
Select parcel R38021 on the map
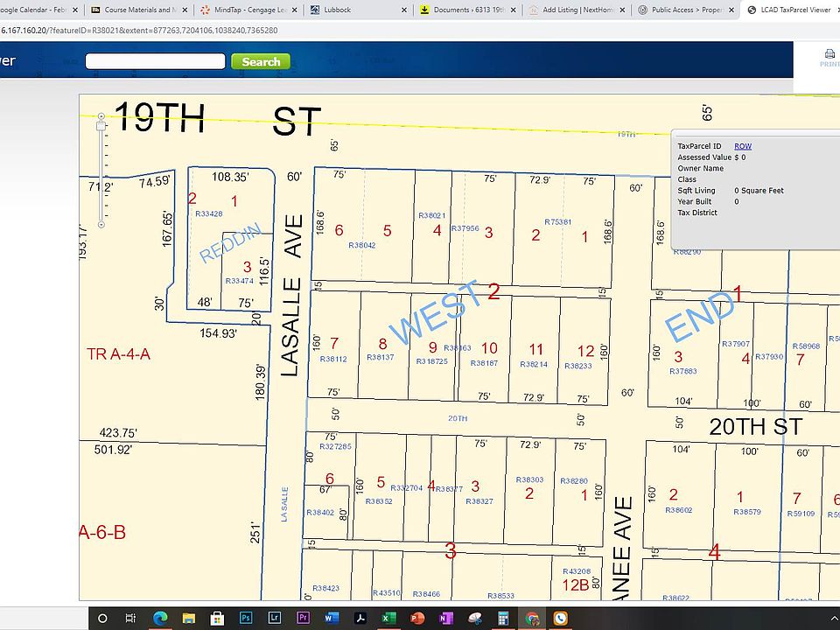tap(431, 216)
